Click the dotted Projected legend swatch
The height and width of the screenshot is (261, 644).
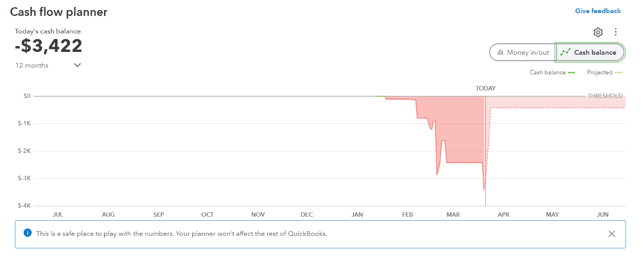click(618, 73)
